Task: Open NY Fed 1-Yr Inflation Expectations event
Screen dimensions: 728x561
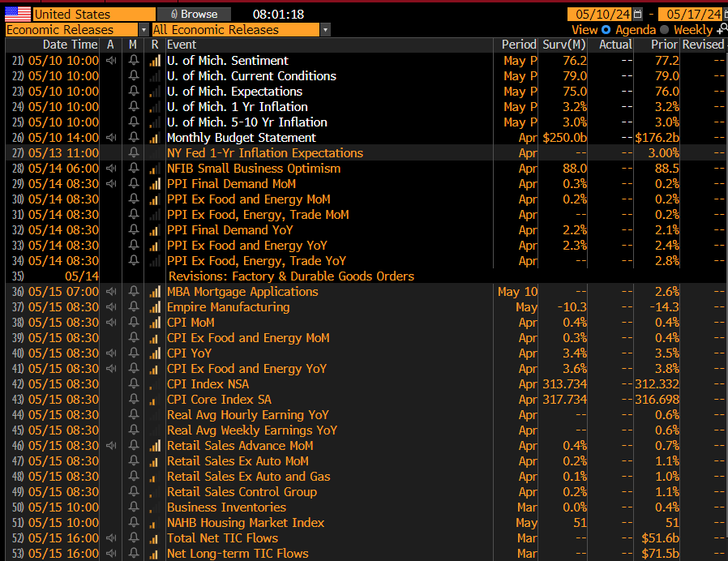Action: [x=265, y=152]
